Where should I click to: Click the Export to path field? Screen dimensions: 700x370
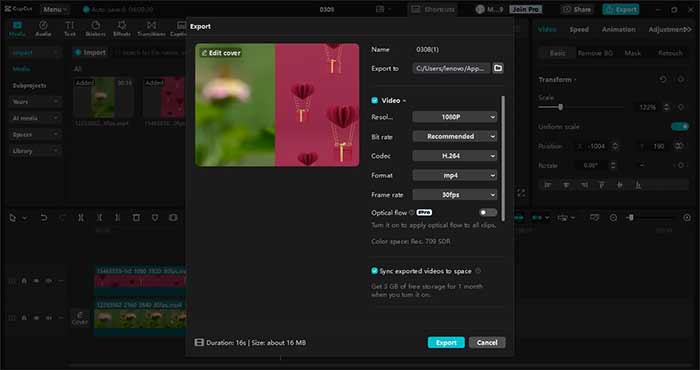(x=451, y=68)
